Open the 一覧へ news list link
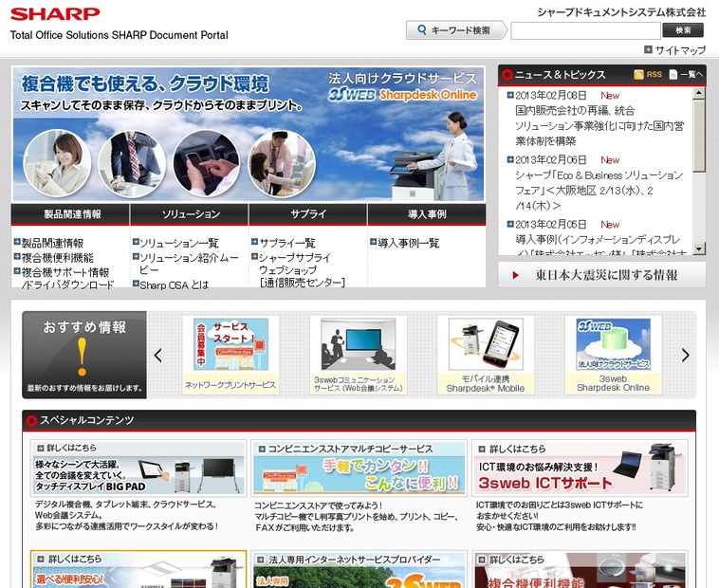Viewport: 719px width, 588px height. 686,74
